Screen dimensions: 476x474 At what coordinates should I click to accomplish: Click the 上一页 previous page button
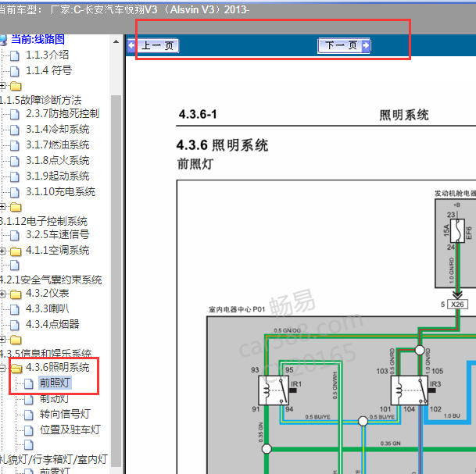coord(153,46)
